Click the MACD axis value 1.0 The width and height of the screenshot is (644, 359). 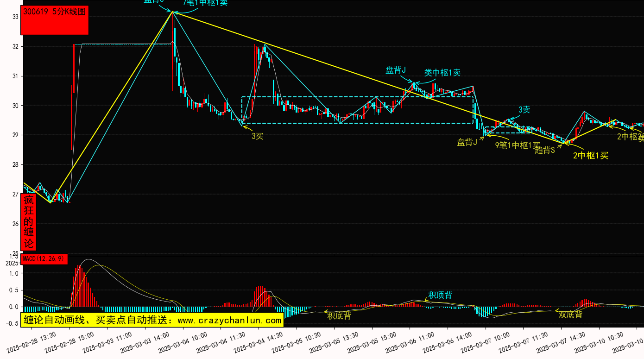(14, 273)
